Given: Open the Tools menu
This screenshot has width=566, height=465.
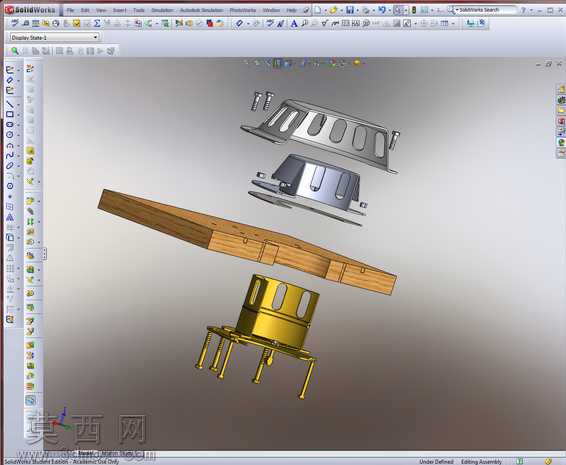Looking at the screenshot, I should [x=139, y=10].
